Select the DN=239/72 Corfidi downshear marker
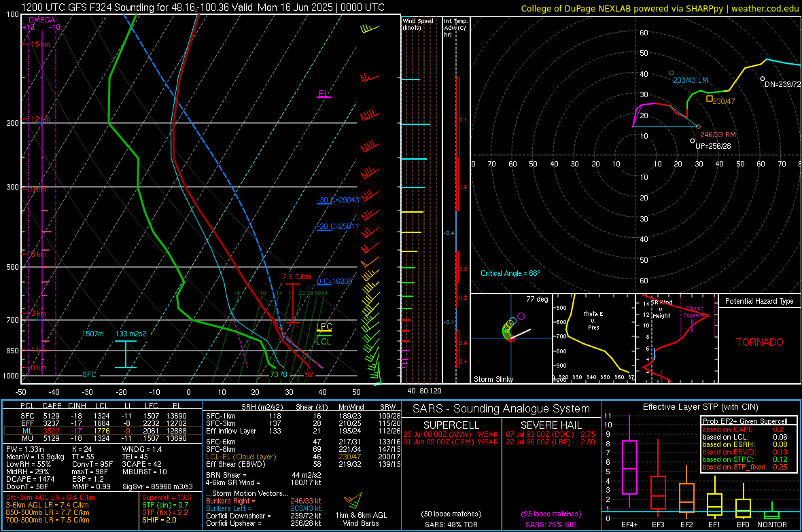This screenshot has height=532, width=802. coord(762,79)
